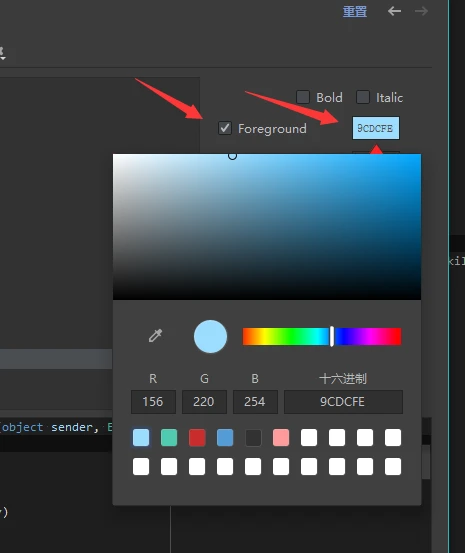465x553 pixels.
Task: Click the back arrow icon
Action: point(394,11)
